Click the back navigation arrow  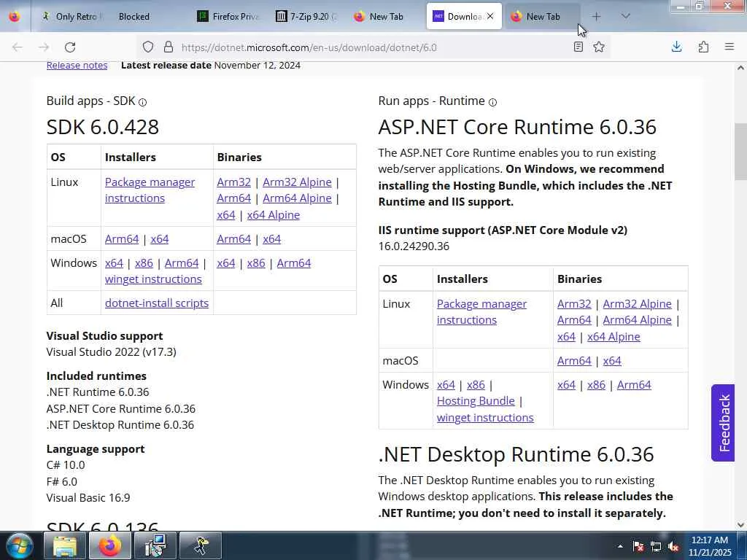[x=18, y=47]
